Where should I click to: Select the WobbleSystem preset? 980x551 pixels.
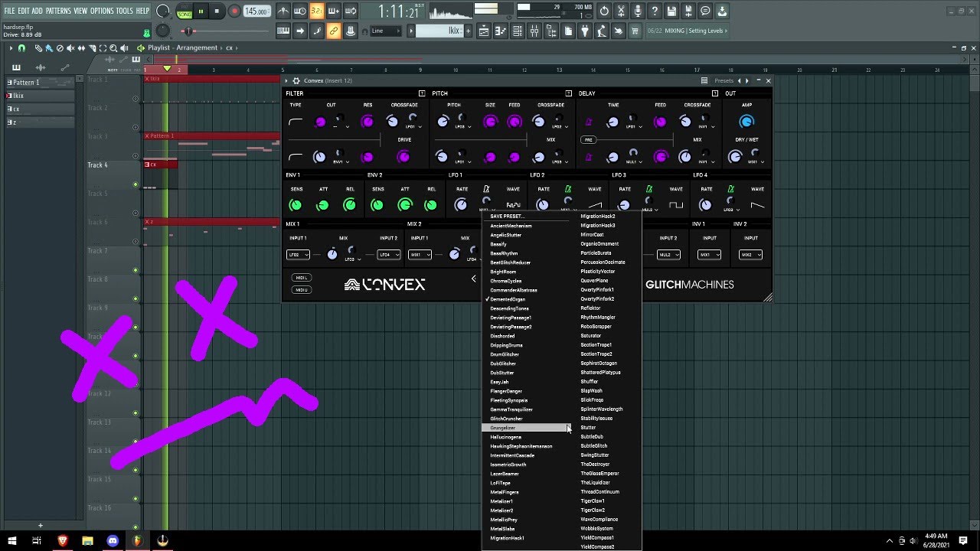click(x=596, y=529)
